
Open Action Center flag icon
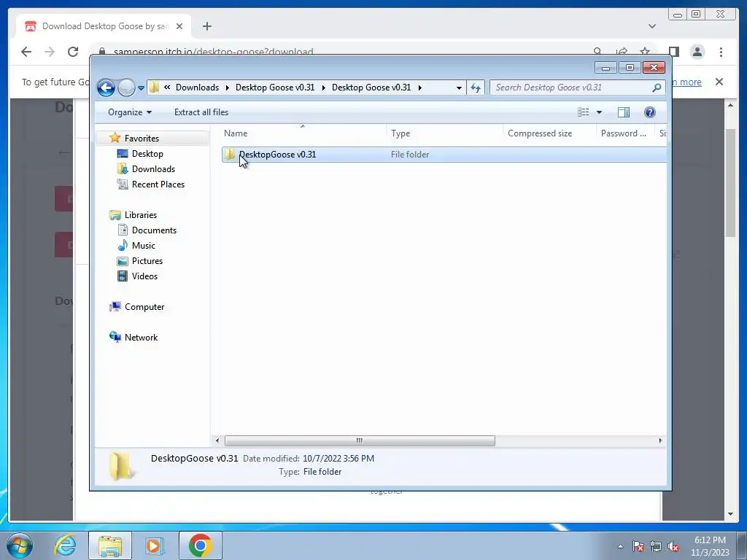click(638, 546)
